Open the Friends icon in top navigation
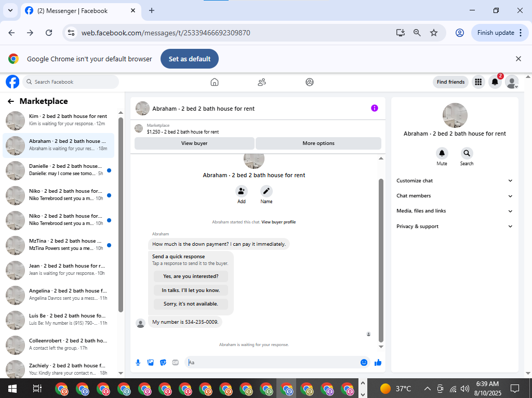The image size is (532, 398). pos(262,82)
